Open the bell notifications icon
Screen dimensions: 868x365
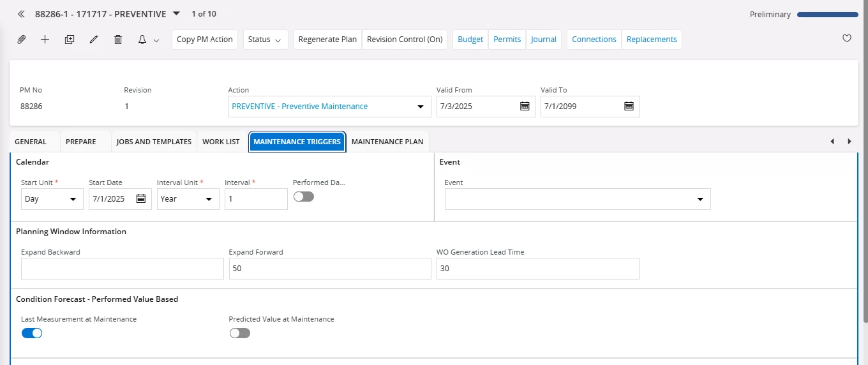[x=142, y=40]
